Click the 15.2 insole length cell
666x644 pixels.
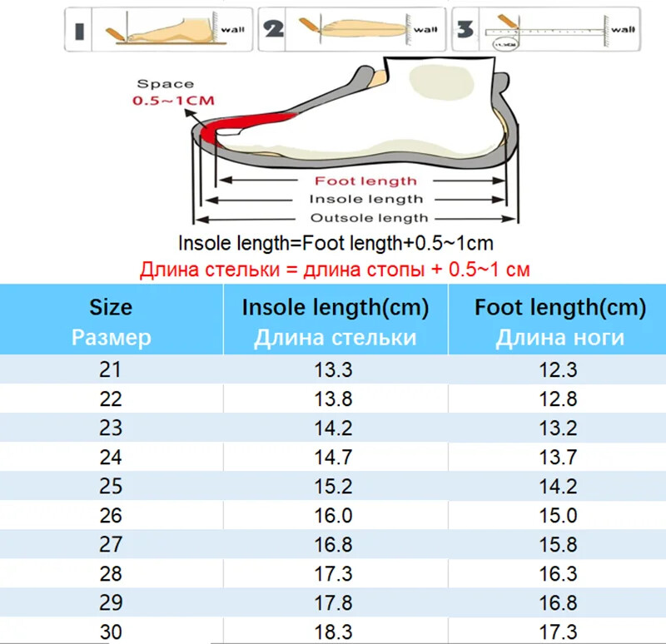[x=335, y=486]
